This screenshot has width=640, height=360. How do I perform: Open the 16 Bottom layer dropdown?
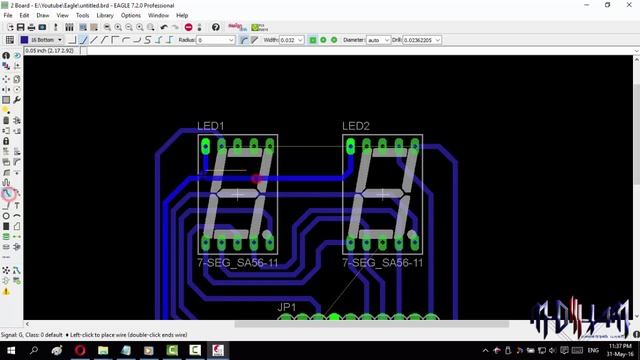tap(60, 40)
